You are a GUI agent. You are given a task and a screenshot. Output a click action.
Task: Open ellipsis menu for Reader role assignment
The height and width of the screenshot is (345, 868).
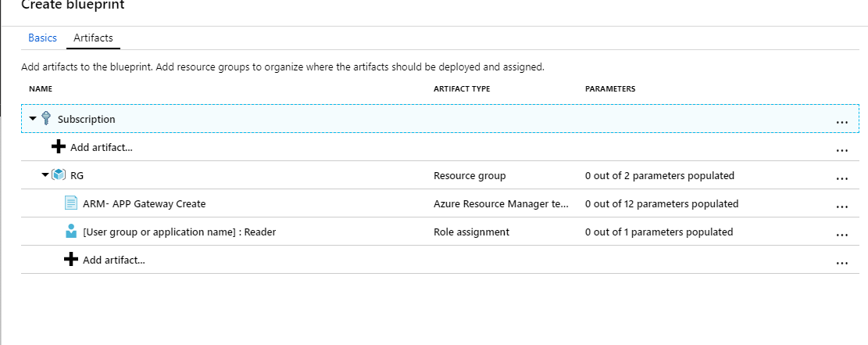pos(841,235)
